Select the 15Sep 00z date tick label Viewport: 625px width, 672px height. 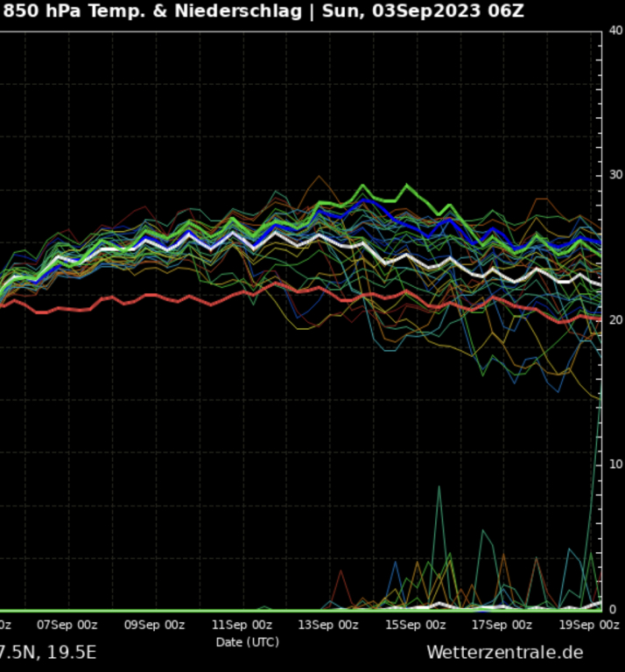pyautogui.click(x=416, y=625)
